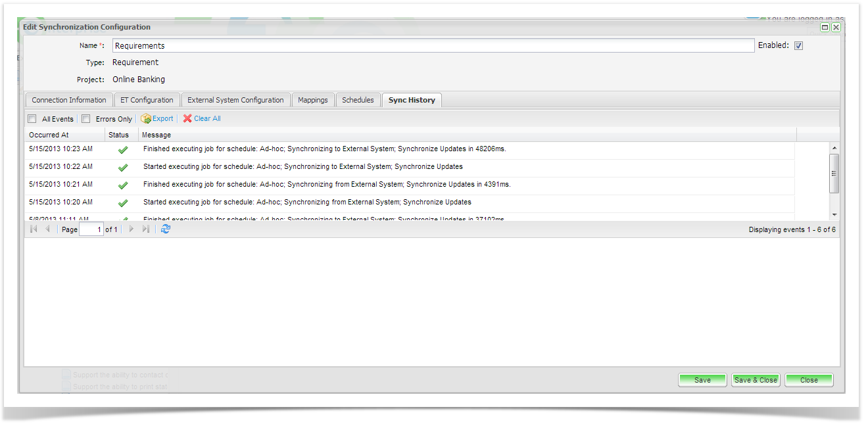Click into the Name input field
The height and width of the screenshot is (426, 868).
433,46
